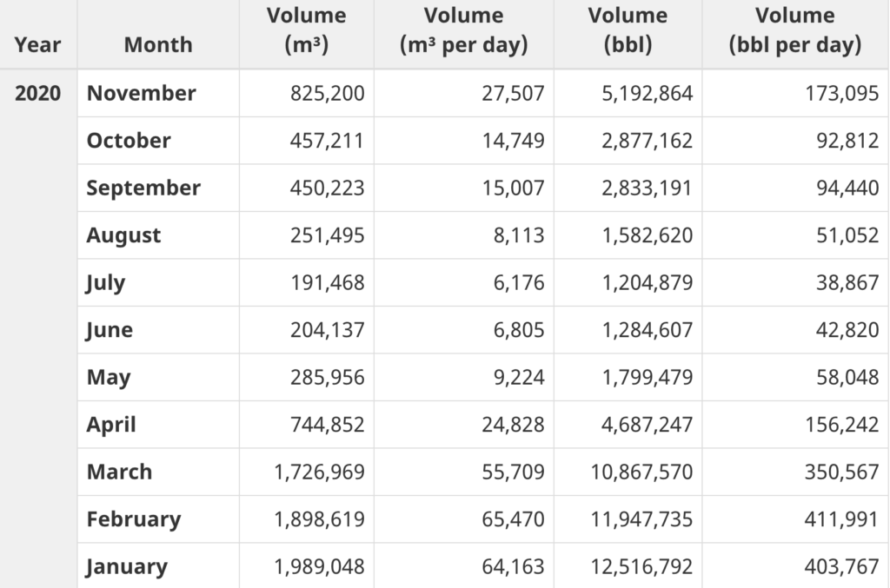Click the Volume (bbl) column header
The width and height of the screenshot is (890, 588).
tap(628, 31)
